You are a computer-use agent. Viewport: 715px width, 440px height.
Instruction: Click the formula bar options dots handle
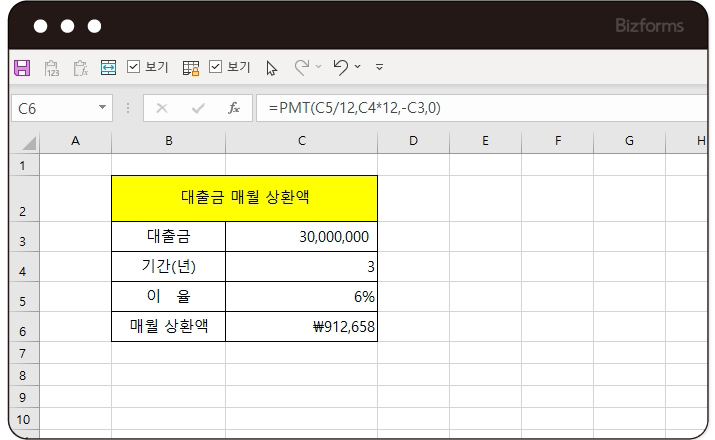[x=128, y=108]
